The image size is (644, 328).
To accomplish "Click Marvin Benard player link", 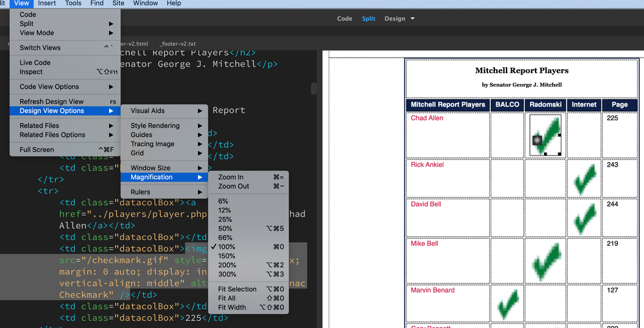I will [432, 290].
